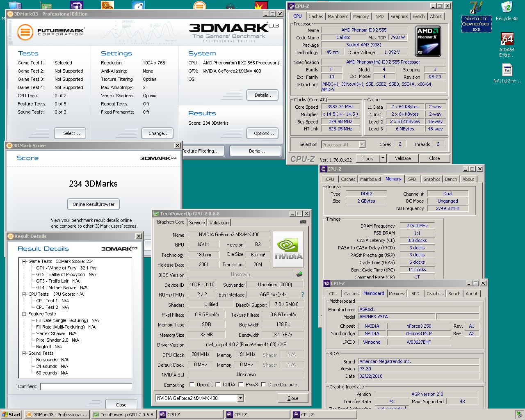This screenshot has width=525, height=420.
Task: Open GPU selection dropdown in GPU-Z
Action: pyautogui.click(x=240, y=398)
